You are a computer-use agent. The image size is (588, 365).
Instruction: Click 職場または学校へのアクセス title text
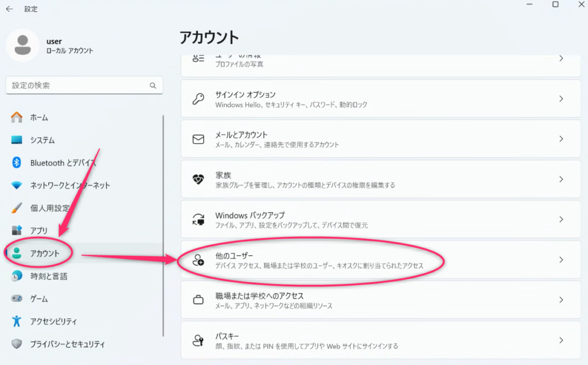[x=260, y=296]
